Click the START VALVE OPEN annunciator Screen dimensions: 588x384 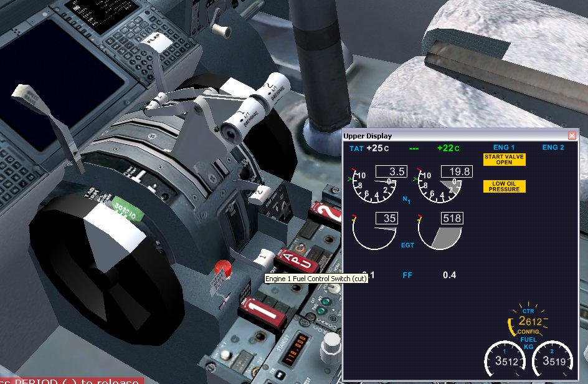click(505, 160)
